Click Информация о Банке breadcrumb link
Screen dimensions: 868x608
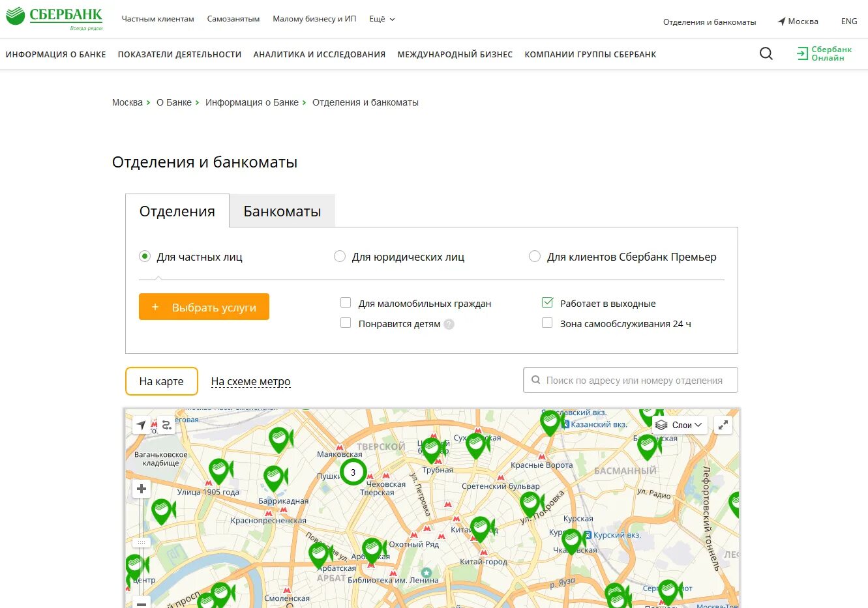click(252, 102)
